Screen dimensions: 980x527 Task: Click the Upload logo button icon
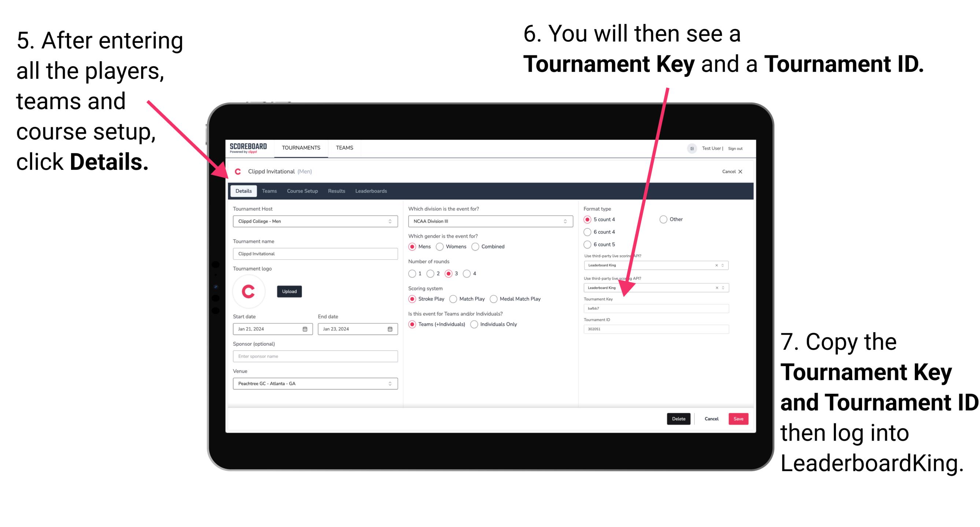[290, 291]
